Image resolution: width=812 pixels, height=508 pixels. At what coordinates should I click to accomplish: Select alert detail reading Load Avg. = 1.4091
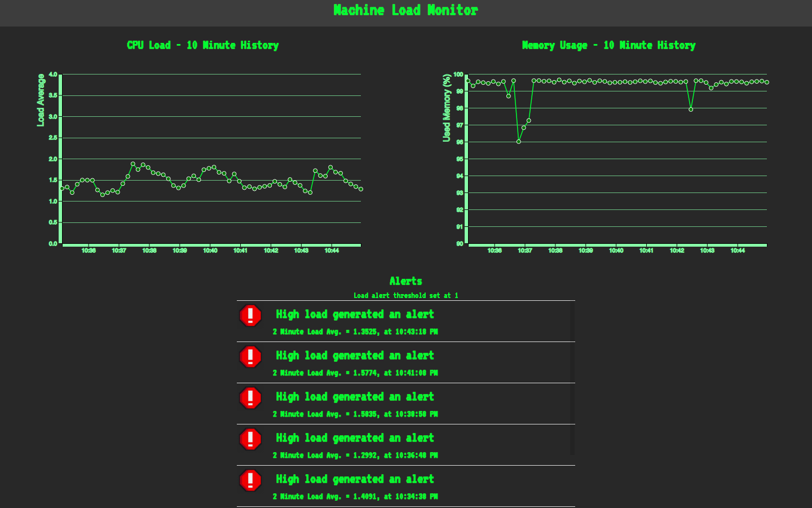(x=355, y=497)
